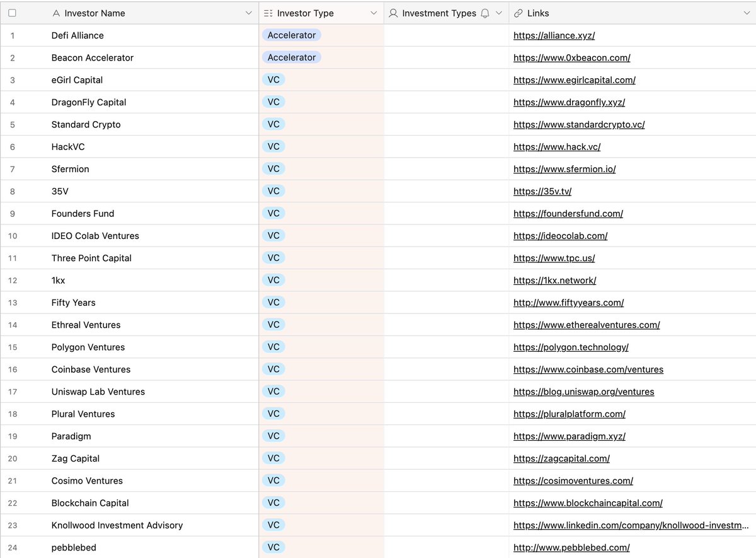This screenshot has height=558, width=756.
Task: Open the fiftyyears.com link
Action: 569,303
